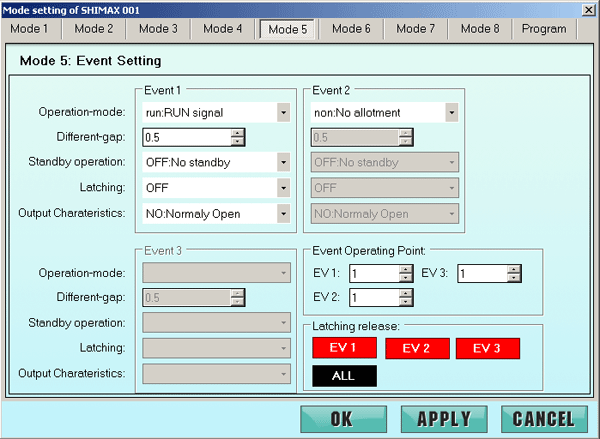600x439 pixels.
Task: Go to the Mode 3 tab
Action: click(x=158, y=29)
